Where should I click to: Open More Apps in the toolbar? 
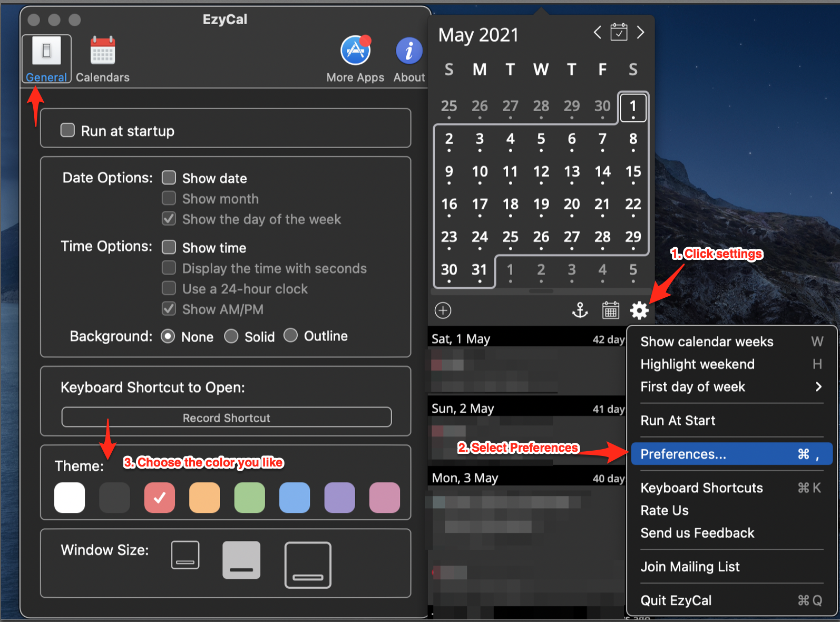355,59
